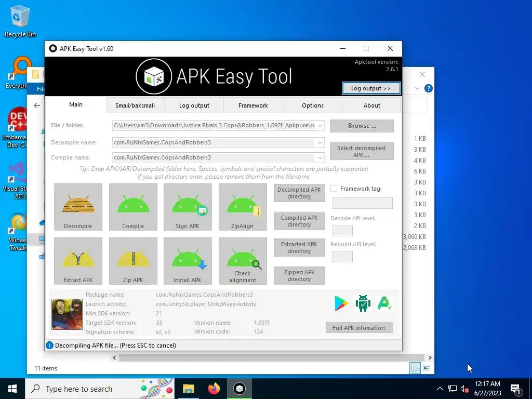The width and height of the screenshot is (532, 399).
Task: Expand the Compile name dropdown
Action: click(x=320, y=157)
